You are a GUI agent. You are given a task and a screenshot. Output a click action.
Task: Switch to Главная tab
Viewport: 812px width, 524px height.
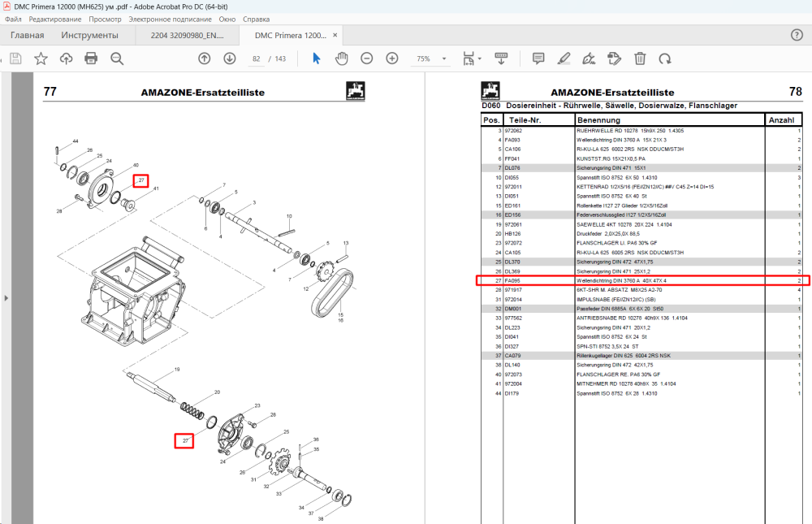click(28, 35)
